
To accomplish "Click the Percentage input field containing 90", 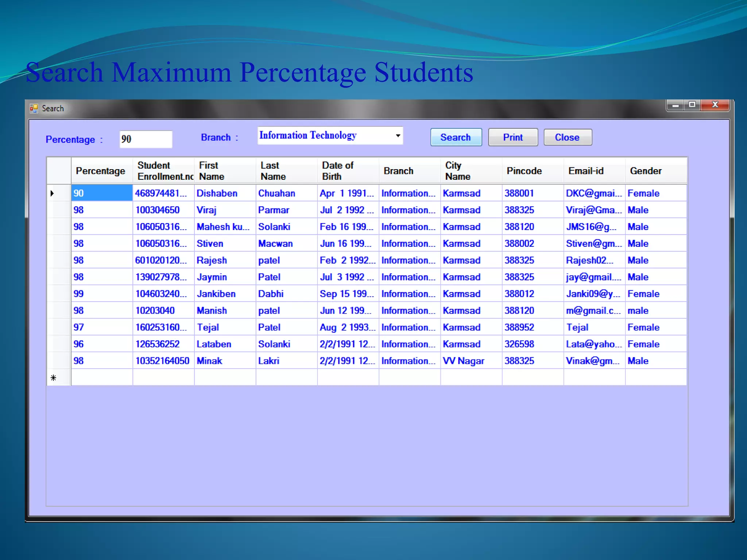I will 146,139.
